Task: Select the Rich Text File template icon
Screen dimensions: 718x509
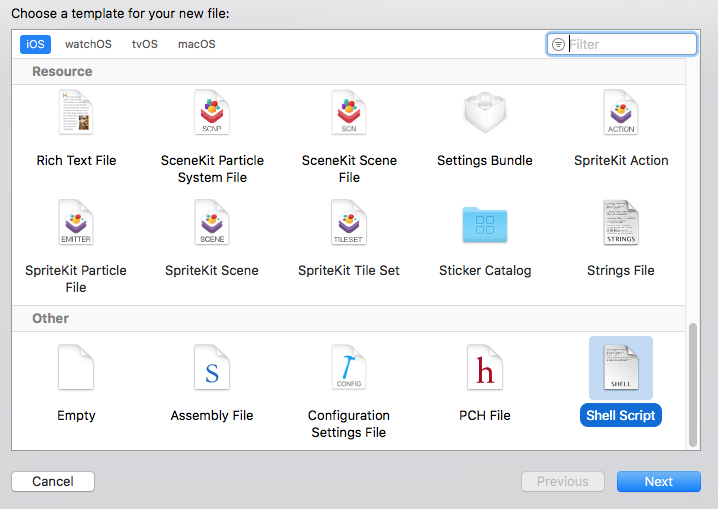Action: 76,113
